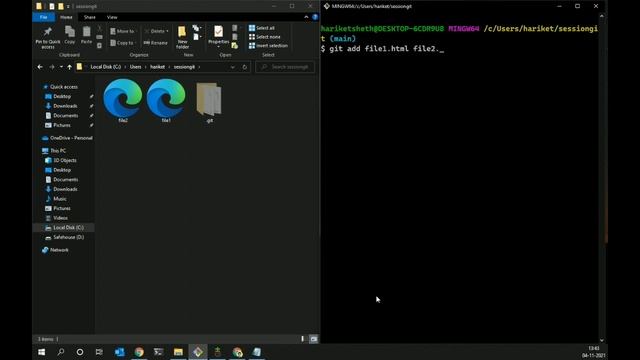Click hariket in address bar breadcrumb

tap(158, 67)
